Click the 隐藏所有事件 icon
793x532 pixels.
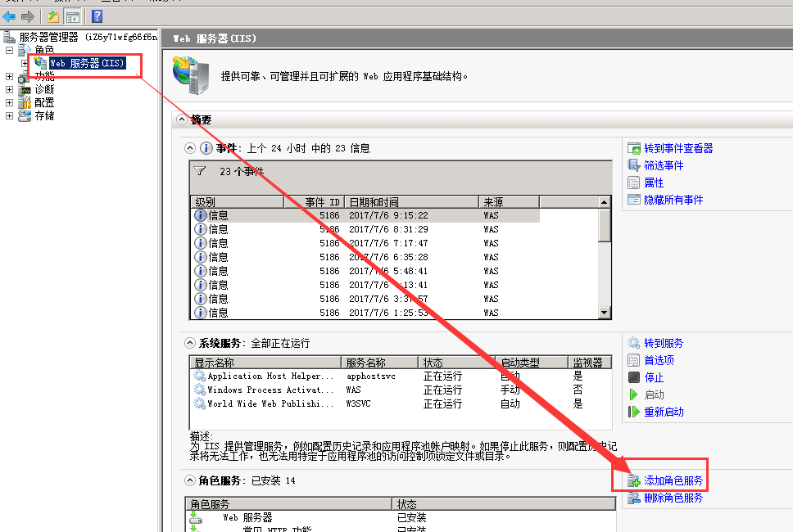coord(634,200)
